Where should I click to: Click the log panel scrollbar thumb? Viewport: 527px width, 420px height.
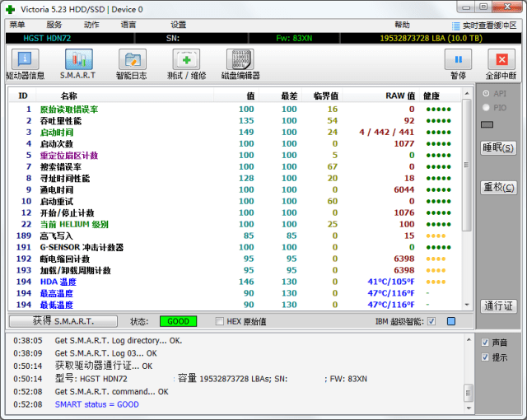[469, 393]
